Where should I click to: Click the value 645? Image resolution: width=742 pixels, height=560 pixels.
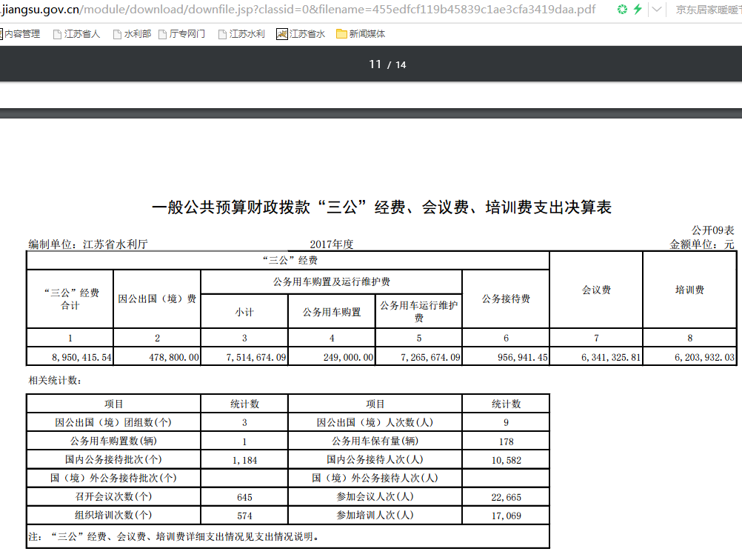pyautogui.click(x=244, y=498)
